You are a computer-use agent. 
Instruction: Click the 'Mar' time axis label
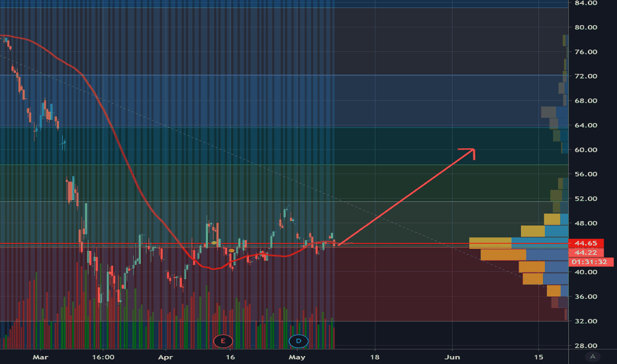[40, 357]
